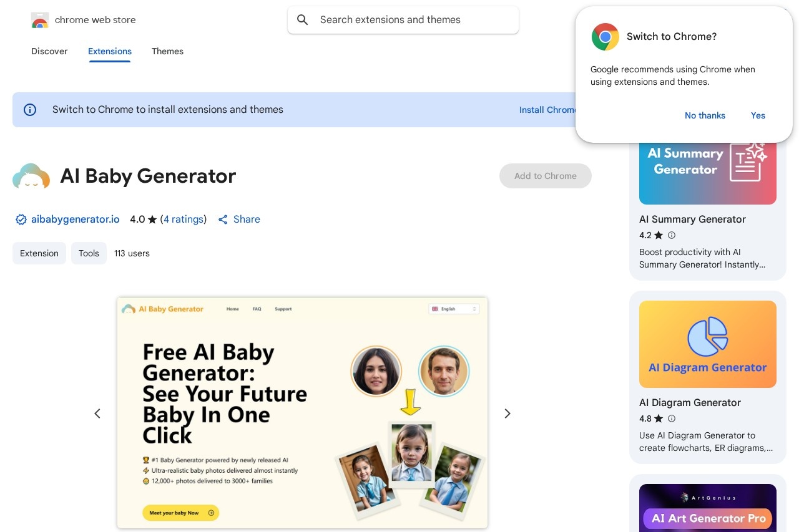Click the AI Baby Generator extension logo
The height and width of the screenshot is (532, 799).
click(x=31, y=177)
